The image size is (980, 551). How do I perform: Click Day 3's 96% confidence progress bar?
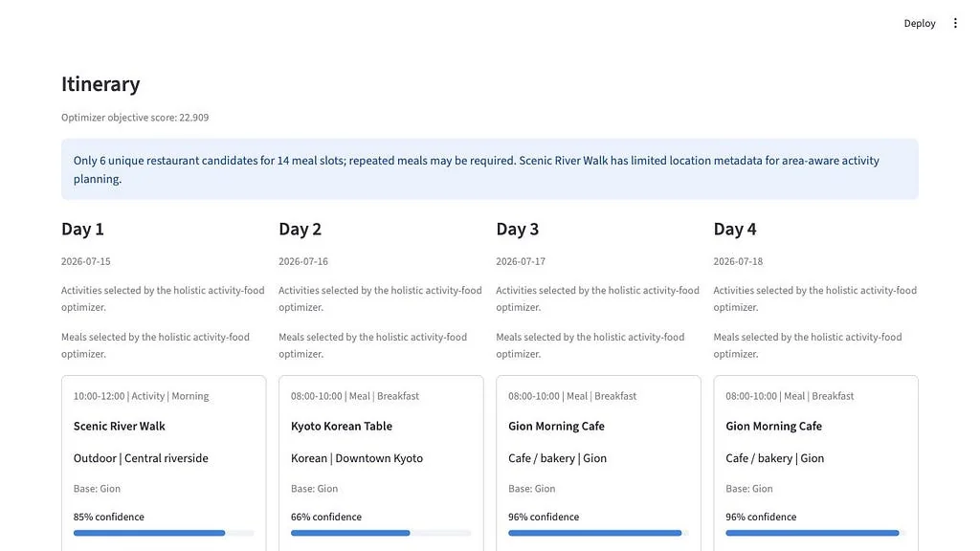(x=599, y=533)
